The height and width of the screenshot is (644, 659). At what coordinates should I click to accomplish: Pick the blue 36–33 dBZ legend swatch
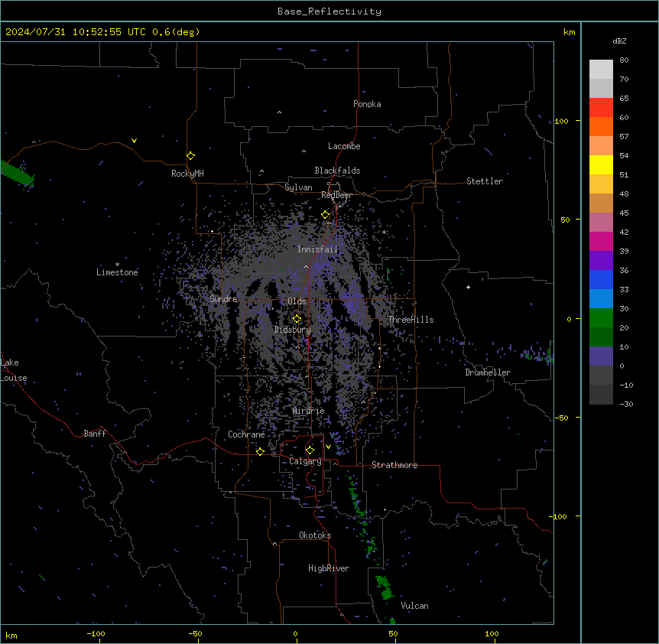click(x=601, y=279)
